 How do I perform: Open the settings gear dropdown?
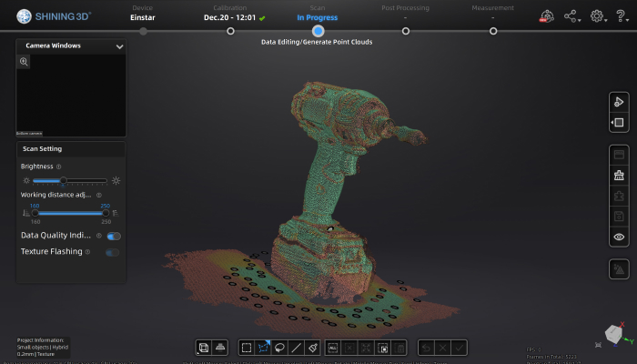pos(599,16)
